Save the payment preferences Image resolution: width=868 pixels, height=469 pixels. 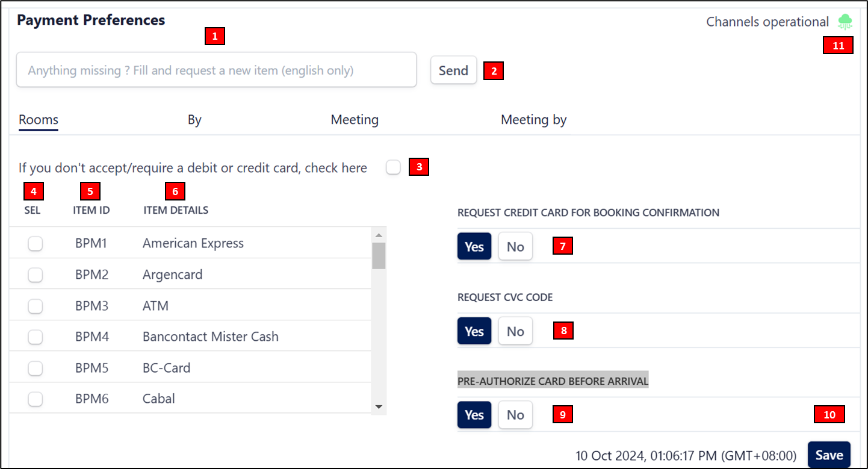829,455
